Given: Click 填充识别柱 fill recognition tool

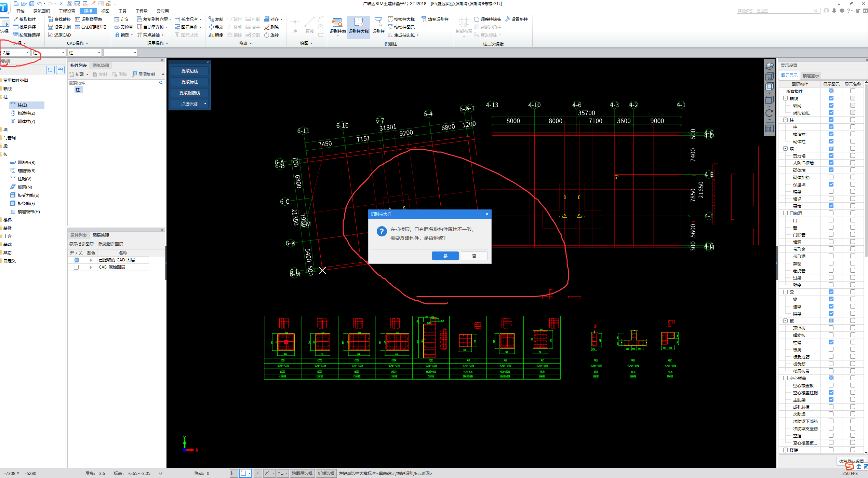Looking at the screenshot, I should click(435, 19).
